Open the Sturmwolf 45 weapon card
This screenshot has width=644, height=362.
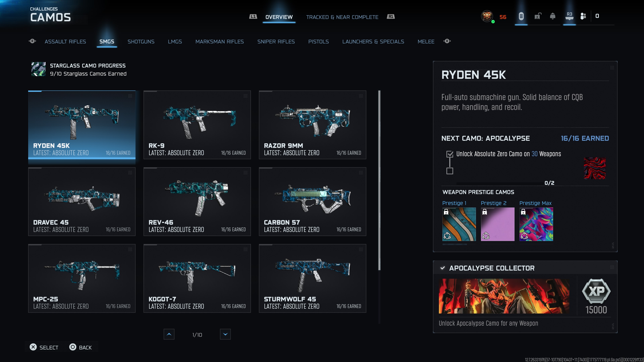[312, 278]
